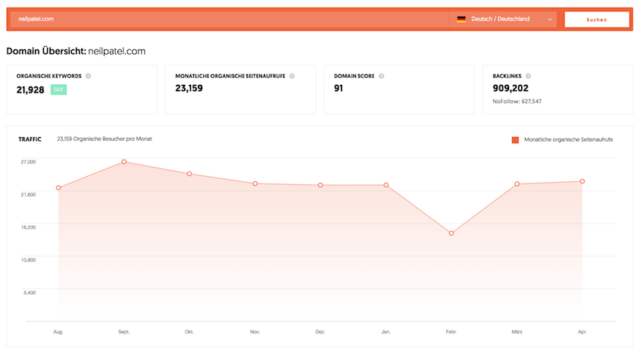Click the info icon beside Organische Keywords
The width and height of the screenshot is (644, 354).
pyautogui.click(x=89, y=76)
